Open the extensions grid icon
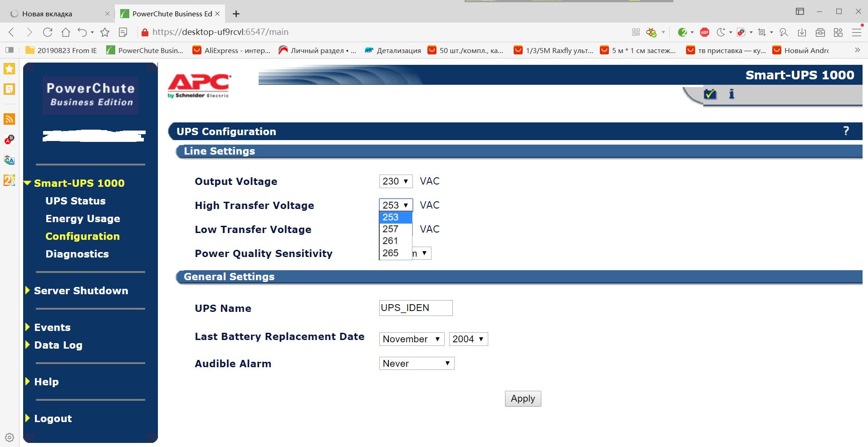 coord(838,32)
